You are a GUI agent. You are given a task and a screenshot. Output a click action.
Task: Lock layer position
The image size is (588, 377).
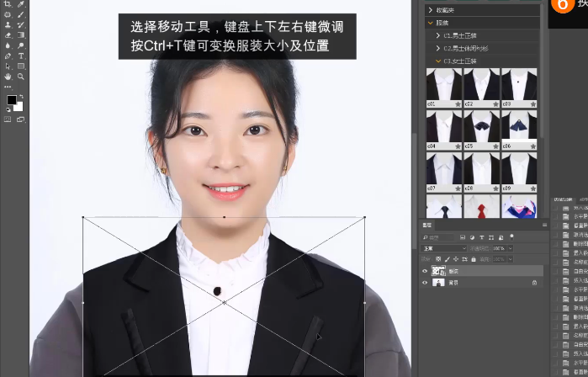(x=456, y=259)
